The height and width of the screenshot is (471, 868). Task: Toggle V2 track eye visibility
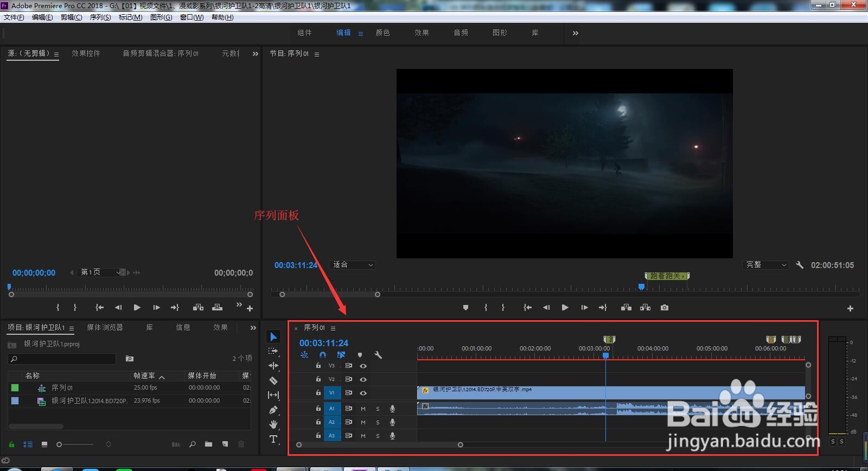(x=363, y=379)
